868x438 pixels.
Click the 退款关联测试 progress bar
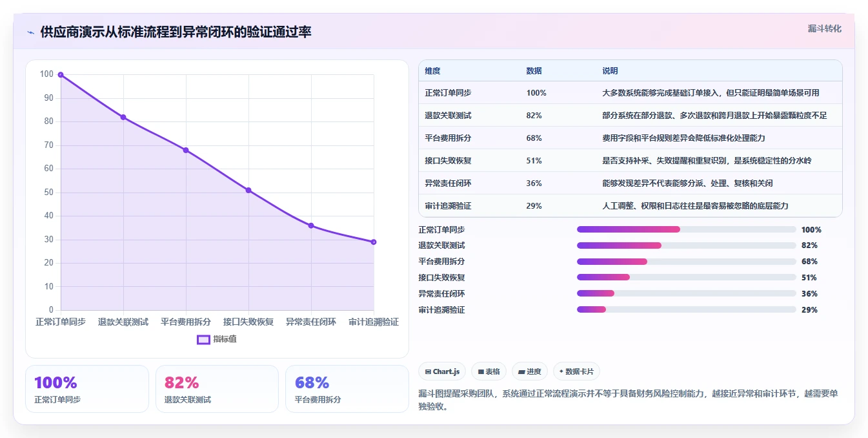coord(687,245)
